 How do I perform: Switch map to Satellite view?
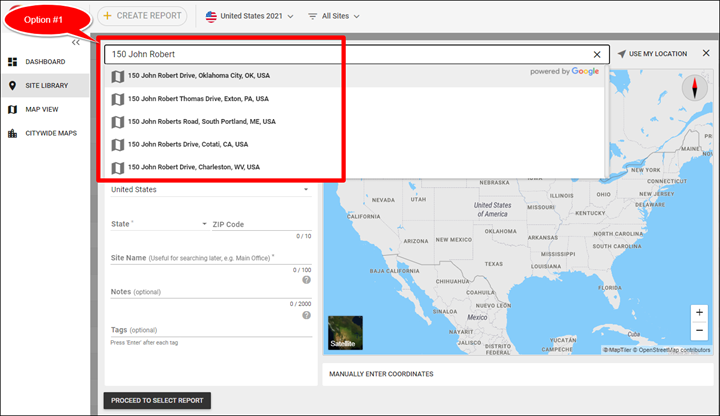pos(345,333)
